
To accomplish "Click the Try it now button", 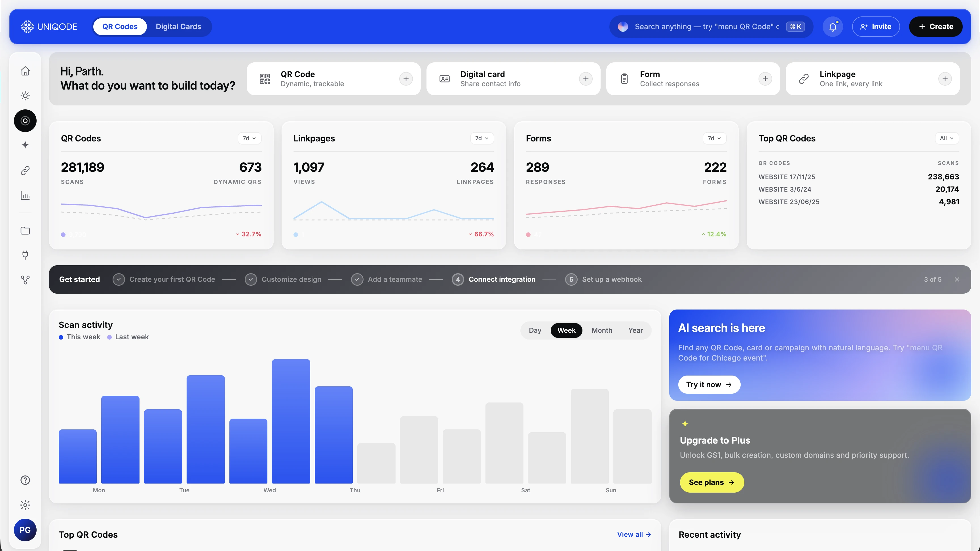I will [709, 384].
